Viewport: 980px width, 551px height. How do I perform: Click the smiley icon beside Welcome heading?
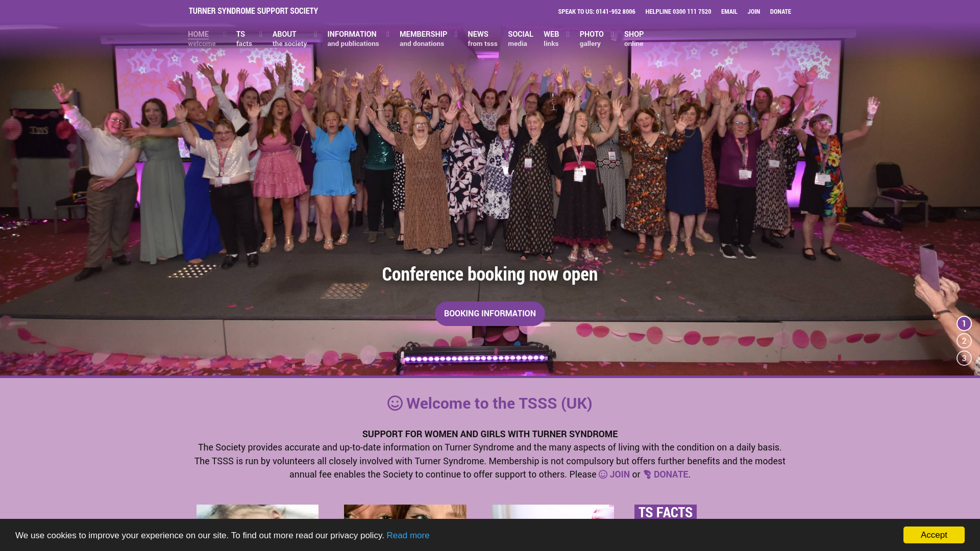coord(395,403)
